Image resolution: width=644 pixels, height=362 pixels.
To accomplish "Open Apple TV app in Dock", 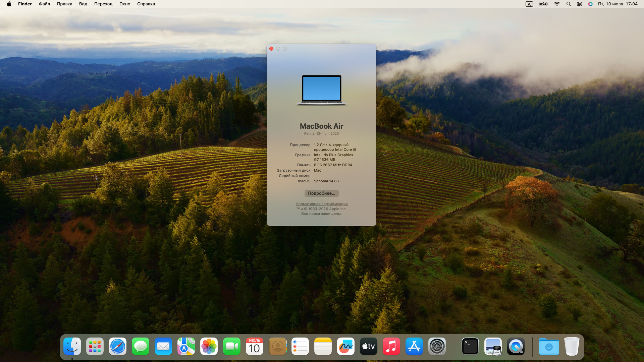I will 369,346.
